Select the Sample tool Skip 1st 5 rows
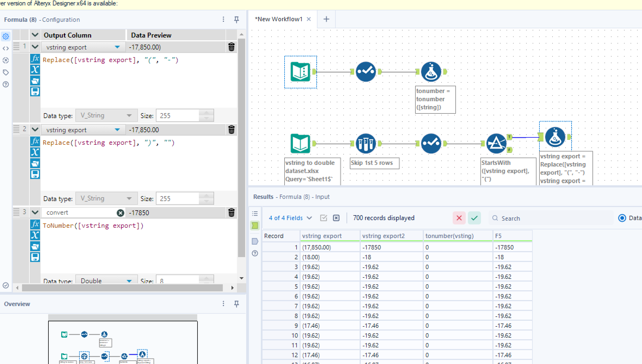Screen dimensions: 642x364 pos(366,143)
